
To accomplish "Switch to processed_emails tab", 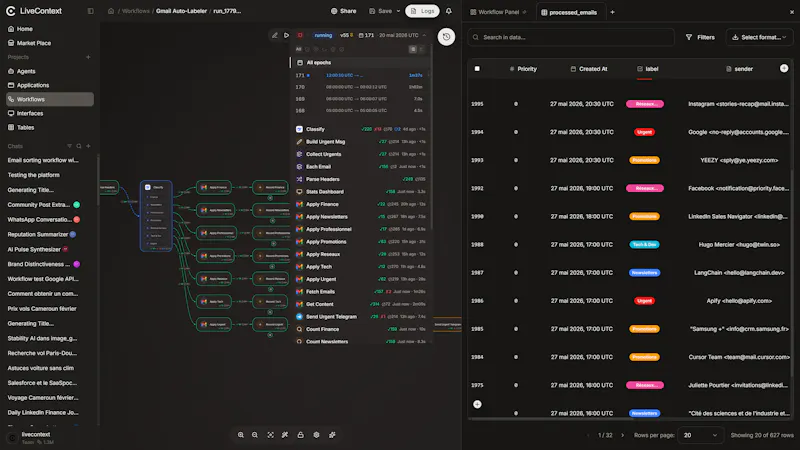I will point(569,12).
